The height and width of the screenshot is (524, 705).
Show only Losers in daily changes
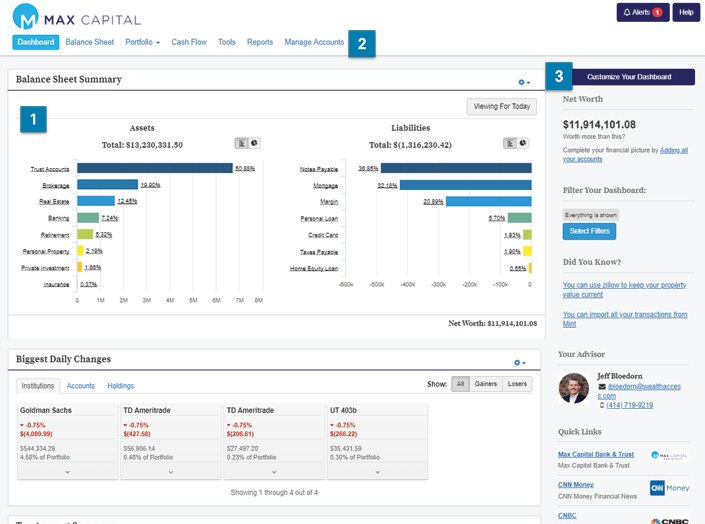click(517, 384)
